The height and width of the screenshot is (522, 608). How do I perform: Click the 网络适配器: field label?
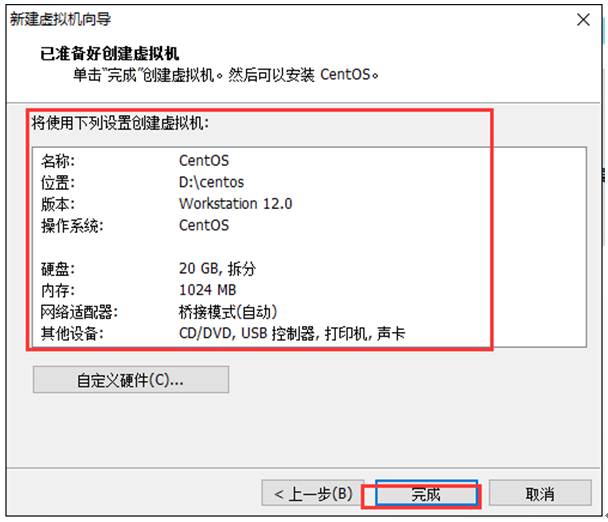pyautogui.click(x=79, y=312)
